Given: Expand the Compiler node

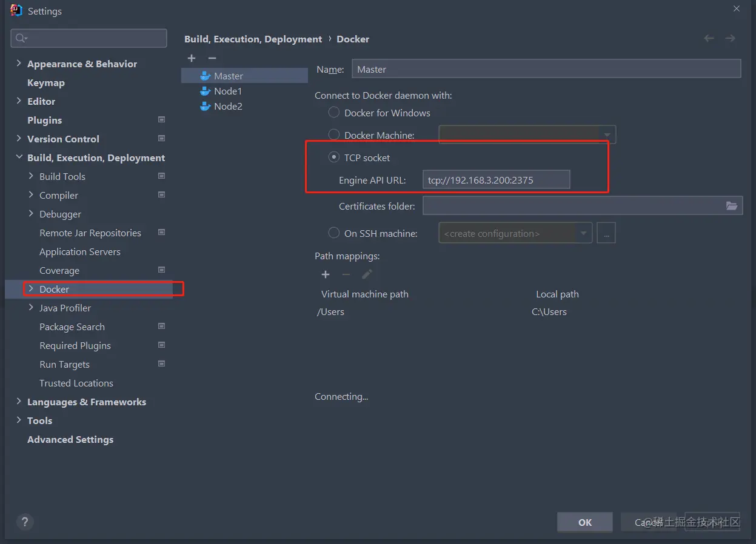Looking at the screenshot, I should [x=31, y=195].
